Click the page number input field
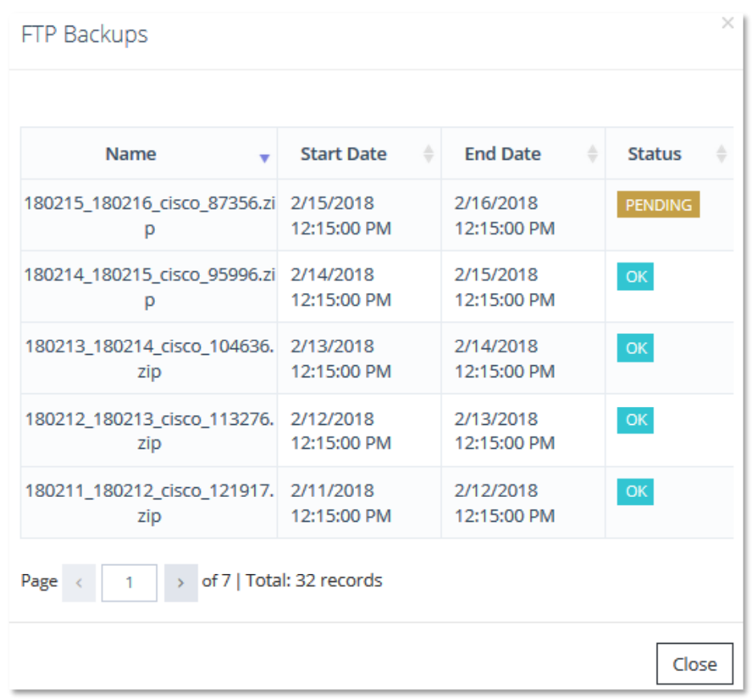Image resolution: width=753 pixels, height=700 pixels. (x=129, y=583)
